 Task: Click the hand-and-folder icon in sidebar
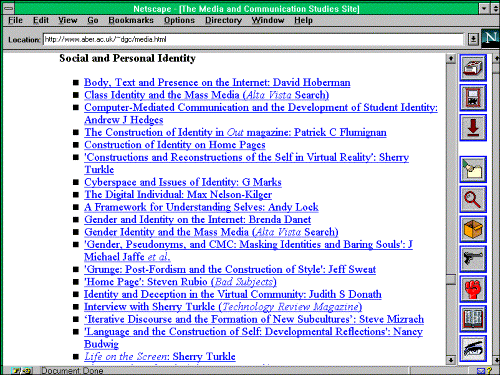pos(473,169)
